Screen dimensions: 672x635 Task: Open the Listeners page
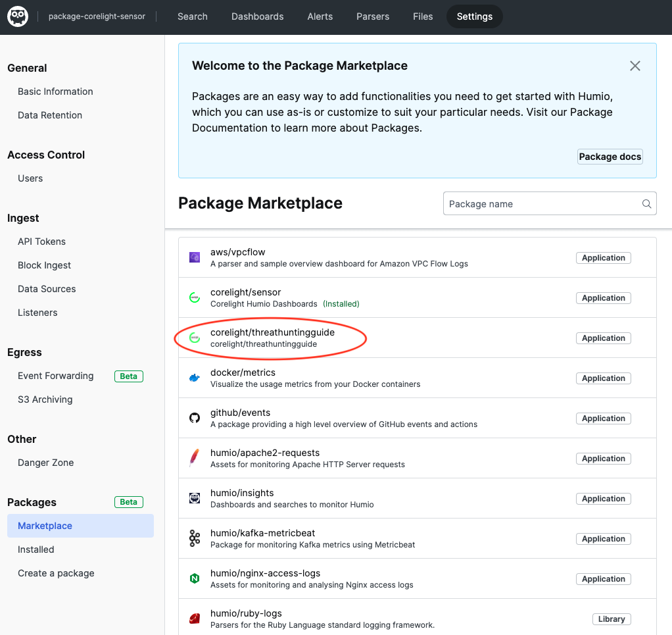tap(37, 312)
